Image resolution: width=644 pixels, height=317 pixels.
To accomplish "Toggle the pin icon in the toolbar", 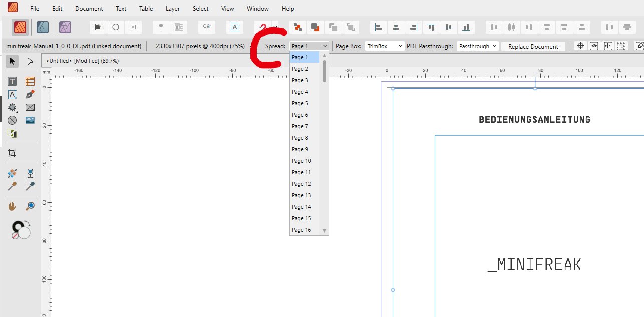I will coord(161,27).
